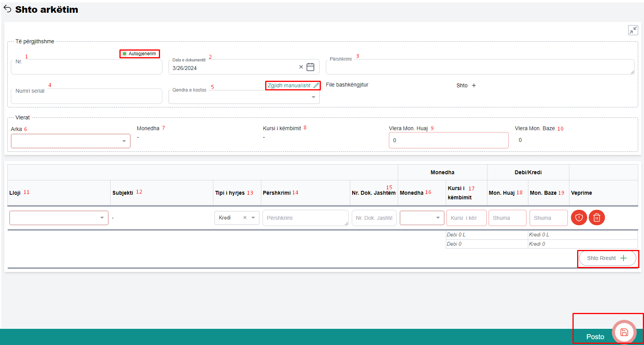This screenshot has width=644, height=345.
Task: Clear the Kredi selection in Tipi i hyrjes
Action: [x=245, y=218]
